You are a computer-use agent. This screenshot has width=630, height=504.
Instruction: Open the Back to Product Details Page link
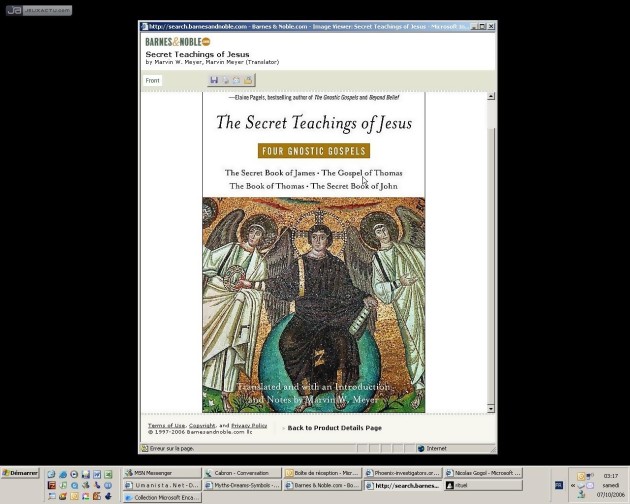pos(334,428)
